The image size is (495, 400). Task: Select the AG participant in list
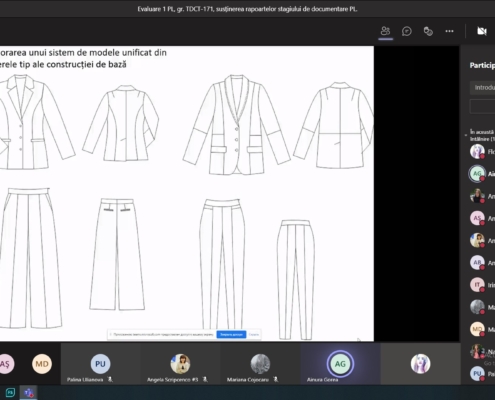click(x=482, y=174)
